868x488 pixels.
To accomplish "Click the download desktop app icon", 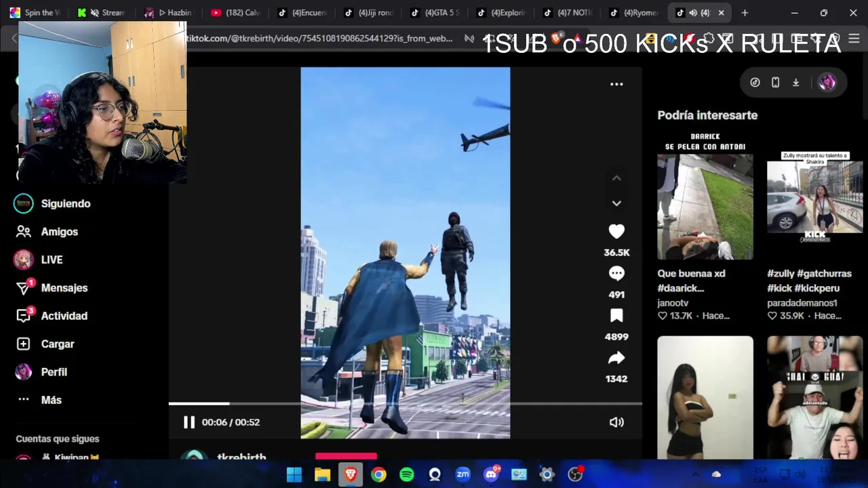I will [x=796, y=83].
